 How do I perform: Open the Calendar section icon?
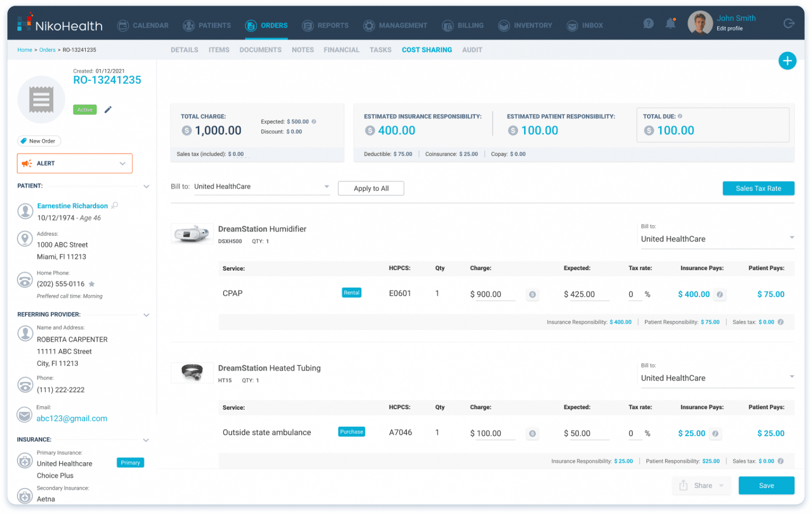pos(123,25)
